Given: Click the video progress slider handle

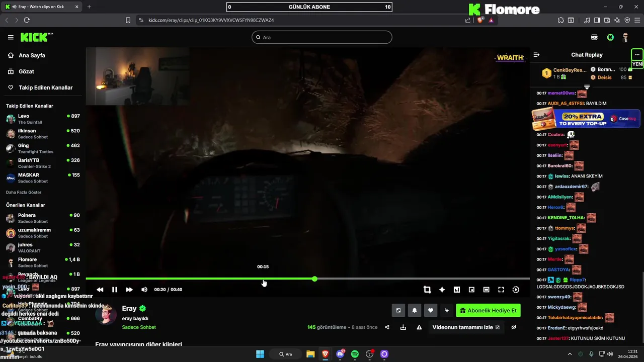Looking at the screenshot, I should click(314, 279).
